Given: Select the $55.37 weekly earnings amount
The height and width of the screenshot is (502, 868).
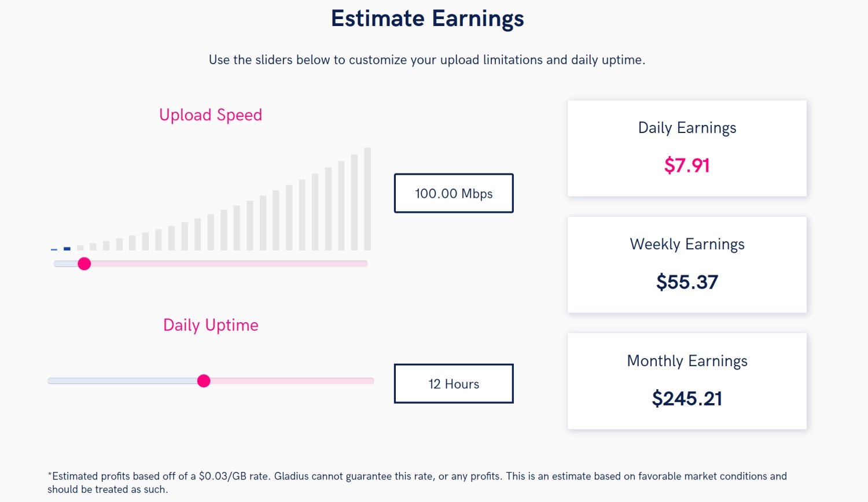Looking at the screenshot, I should pyautogui.click(x=687, y=282).
